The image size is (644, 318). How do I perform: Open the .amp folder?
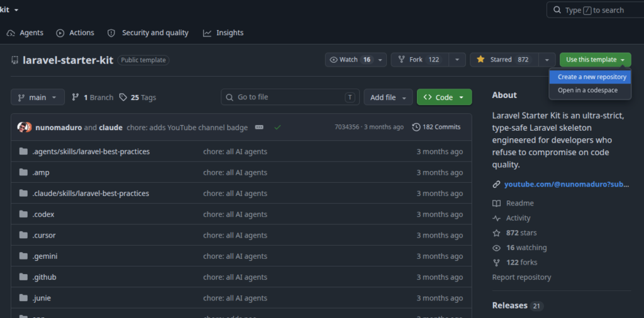click(x=41, y=172)
